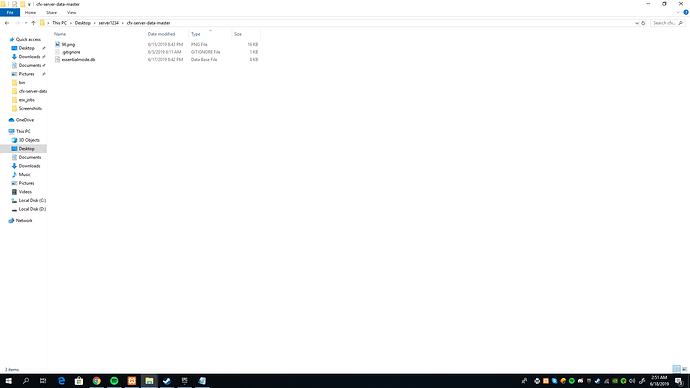Image resolution: width=690 pixels, height=388 pixels.
Task: Open the Windows Start menu
Action: (x=8, y=381)
